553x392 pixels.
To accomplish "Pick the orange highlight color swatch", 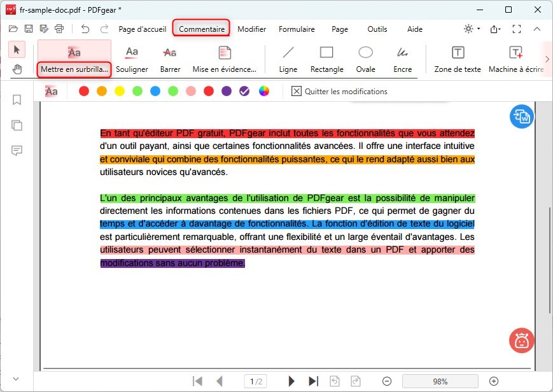I will [102, 91].
